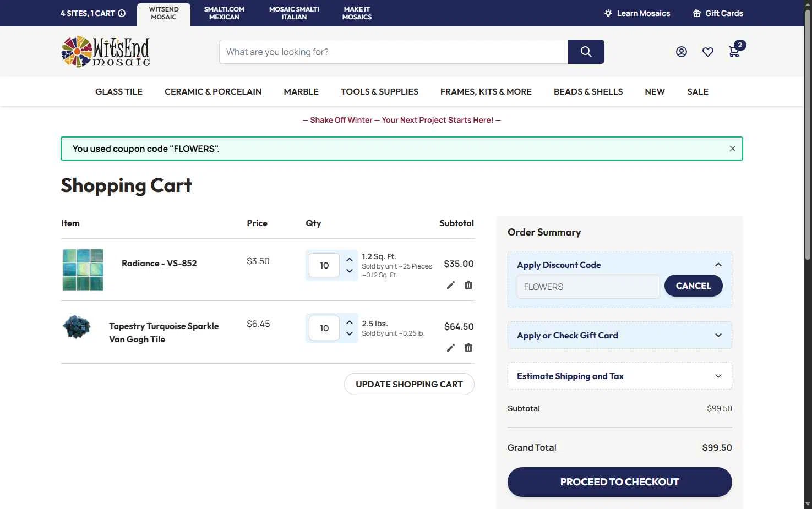
Task: Delete the Tapestry Turquoise Sparkle item
Action: 468,348
